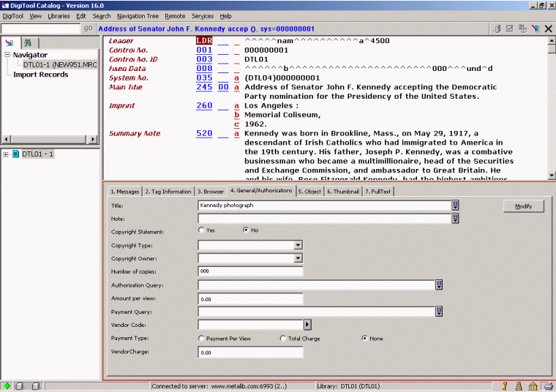
Task: Click the key icon in status bar
Action: tap(505, 385)
